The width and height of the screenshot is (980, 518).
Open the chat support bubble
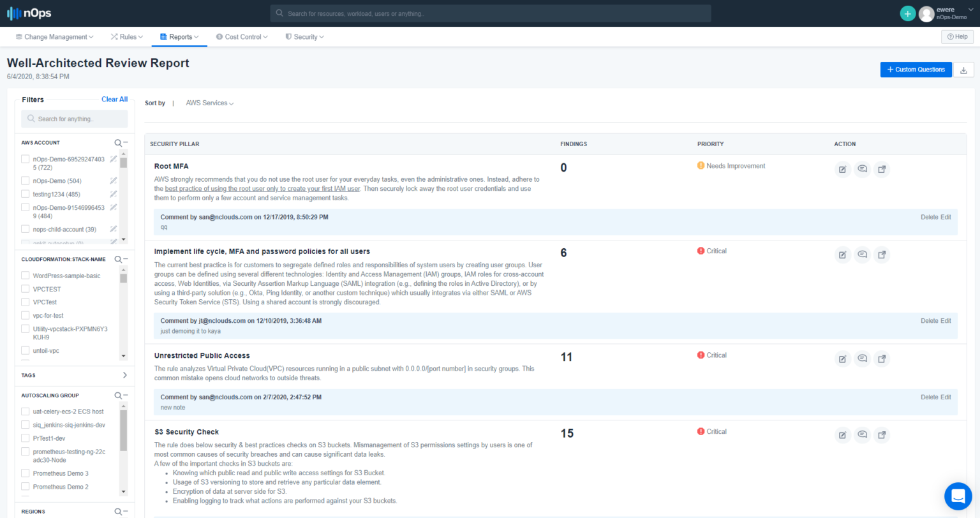tap(958, 496)
